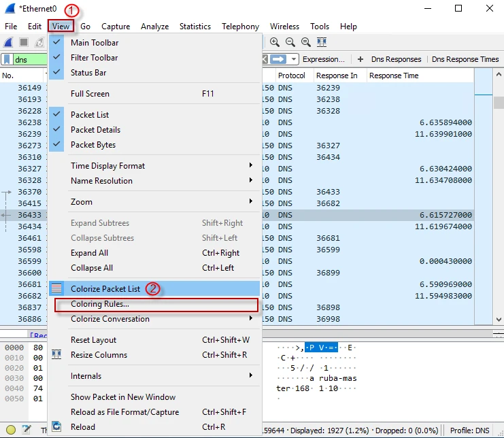504x438 pixels.
Task: Hide the Packet Bytes pane
Action: (x=93, y=145)
